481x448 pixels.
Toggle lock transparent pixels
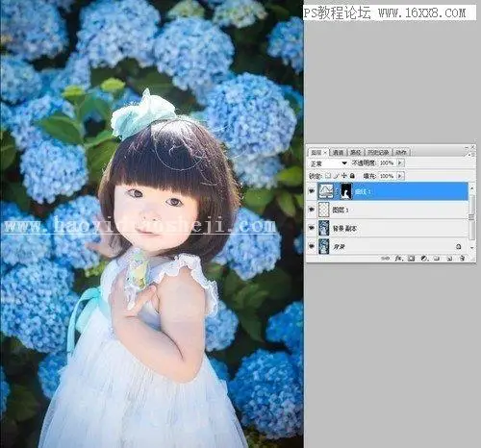pos(328,176)
